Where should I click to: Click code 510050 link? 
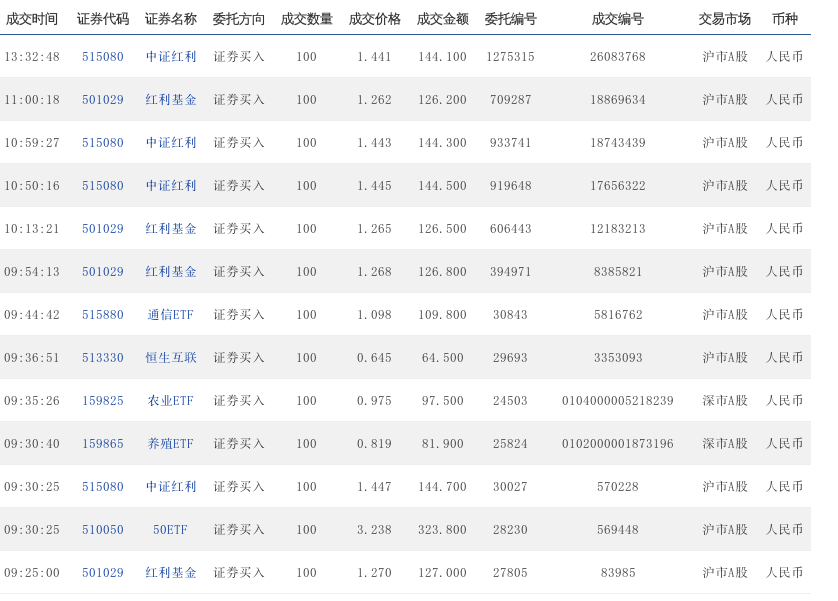click(103, 530)
